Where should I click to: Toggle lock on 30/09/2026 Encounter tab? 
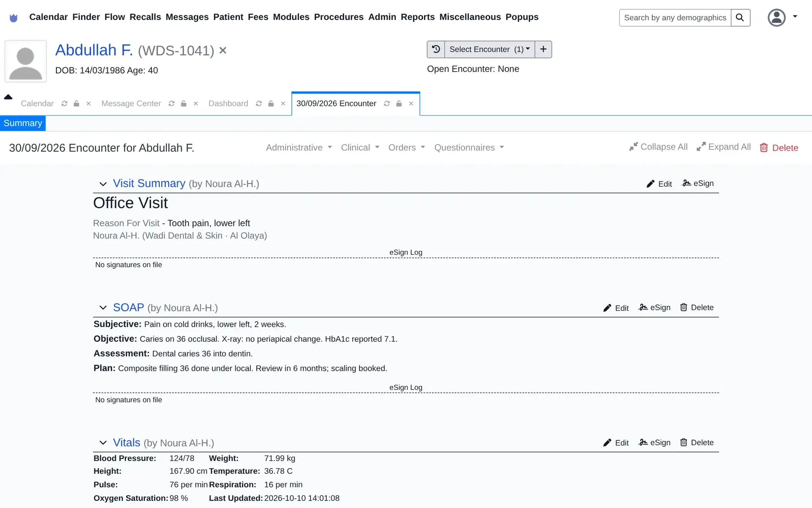(399, 104)
